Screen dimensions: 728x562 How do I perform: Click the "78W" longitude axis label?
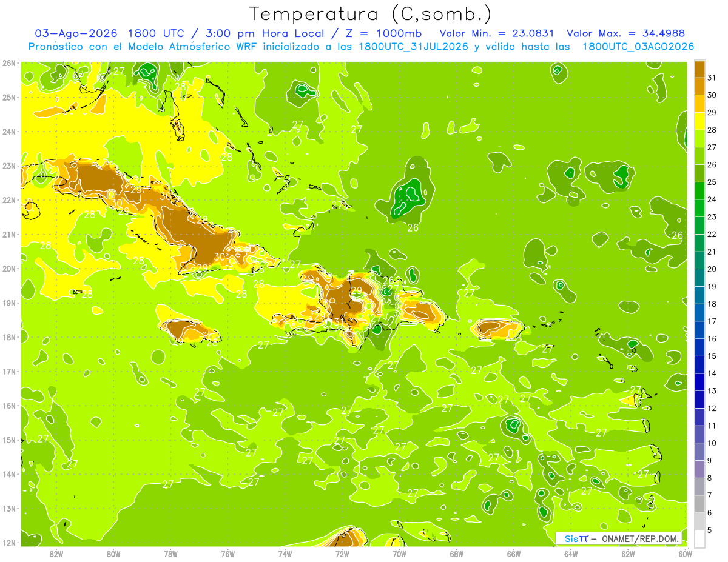click(170, 554)
